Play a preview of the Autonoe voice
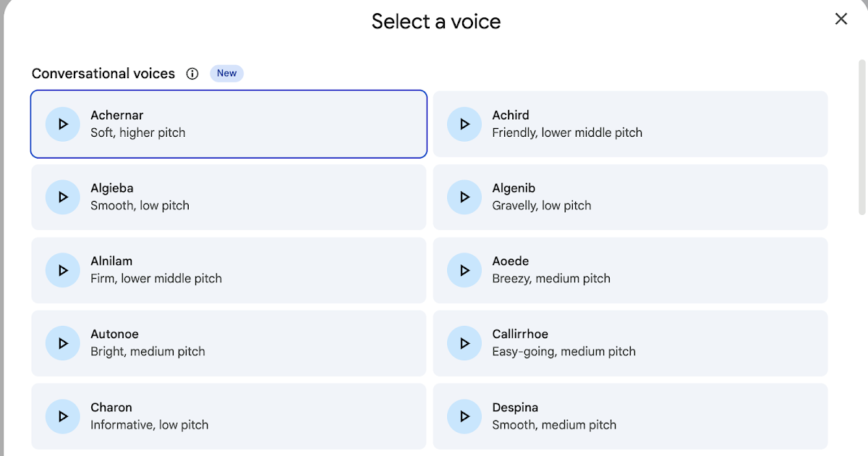Screen dimensions: 868x456 click(62, 343)
